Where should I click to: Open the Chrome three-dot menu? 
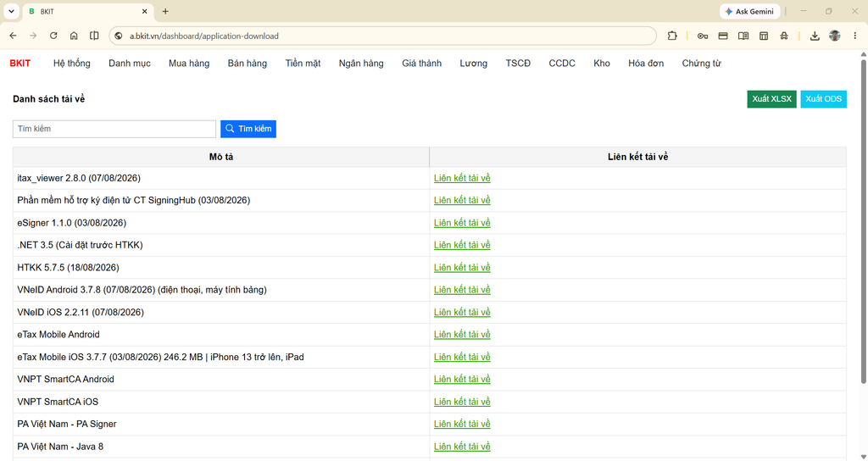tap(854, 36)
